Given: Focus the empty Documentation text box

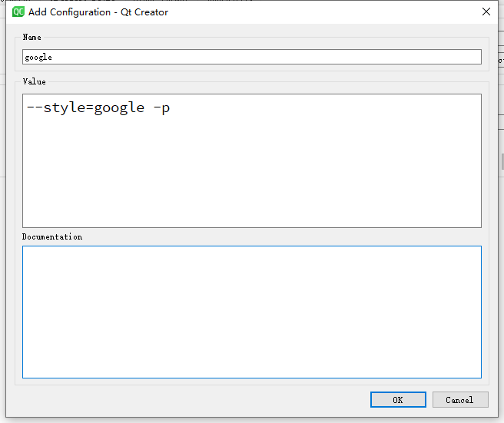Looking at the screenshot, I should click(x=252, y=312).
